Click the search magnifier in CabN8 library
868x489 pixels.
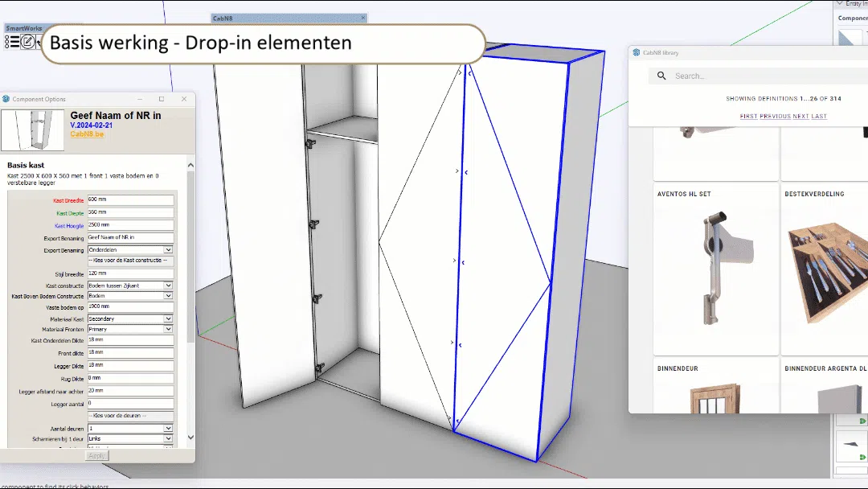(661, 76)
